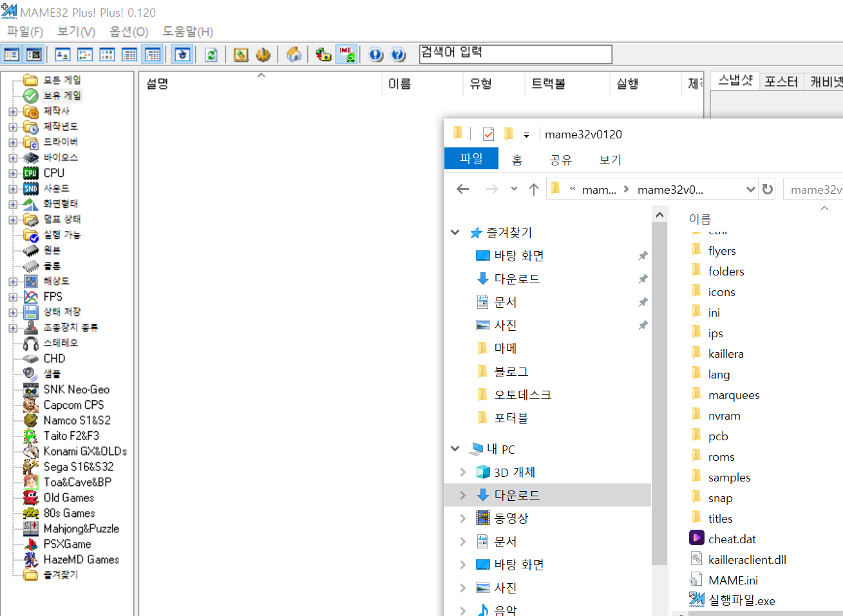Expand the 사운드 tree node

tap(13, 189)
